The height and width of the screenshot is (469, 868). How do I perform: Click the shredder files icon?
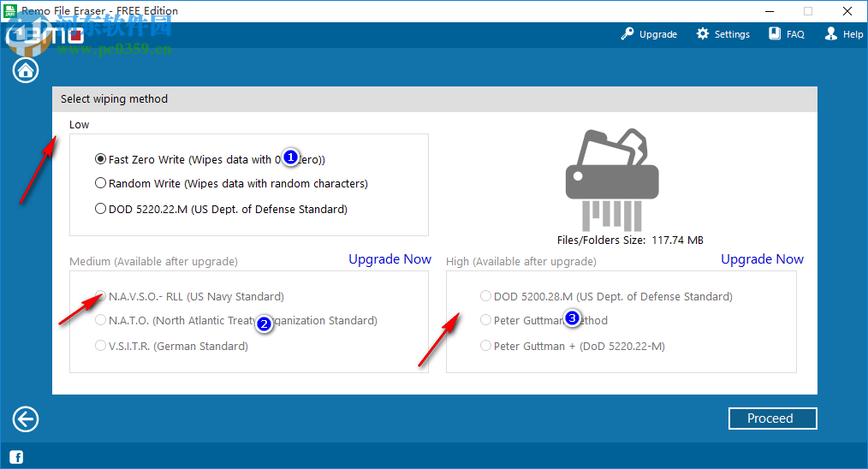(x=612, y=180)
